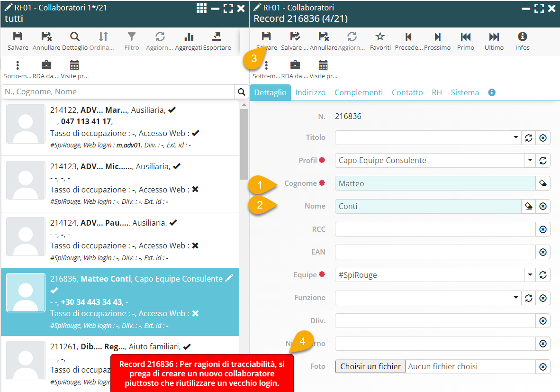This screenshot has height=392, width=560.
Task: Expand the Equipe dropdown
Action: [x=530, y=275]
